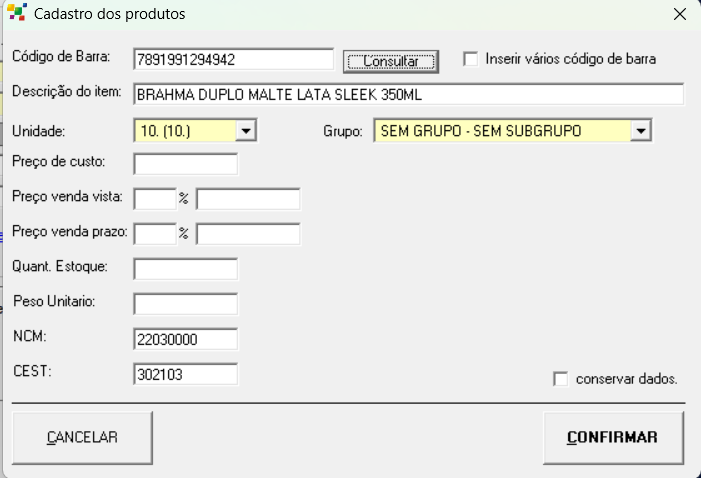Click the Preço venda prazo percentage box
The width and height of the screenshot is (701, 478).
pyautogui.click(x=154, y=234)
